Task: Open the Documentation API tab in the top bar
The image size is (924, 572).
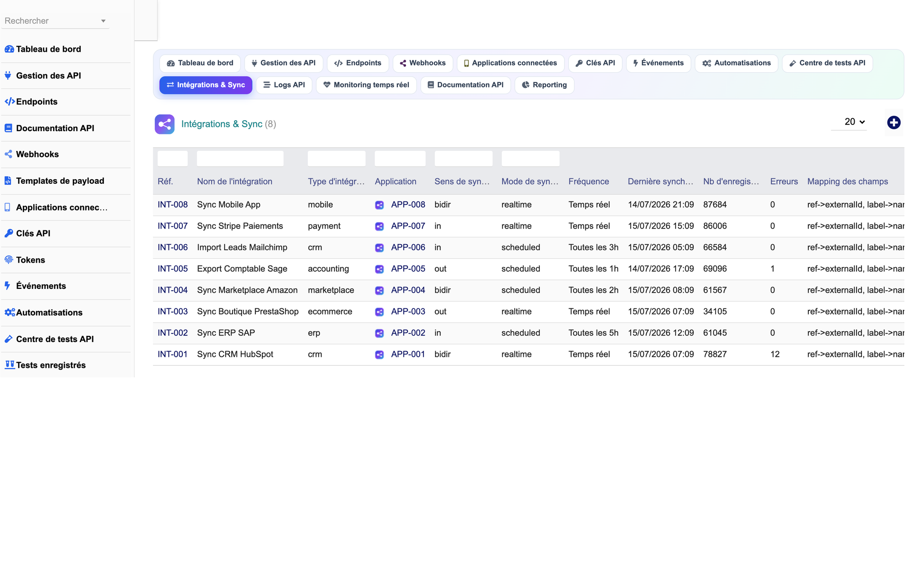Action: coord(465,85)
